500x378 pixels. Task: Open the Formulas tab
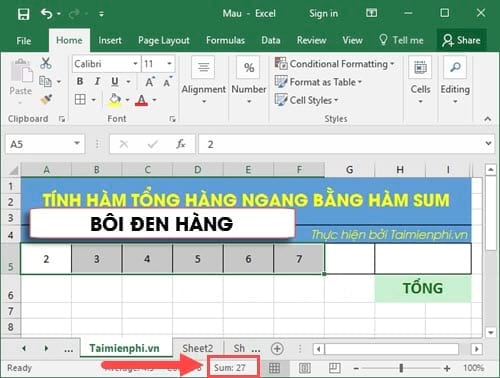(x=225, y=40)
